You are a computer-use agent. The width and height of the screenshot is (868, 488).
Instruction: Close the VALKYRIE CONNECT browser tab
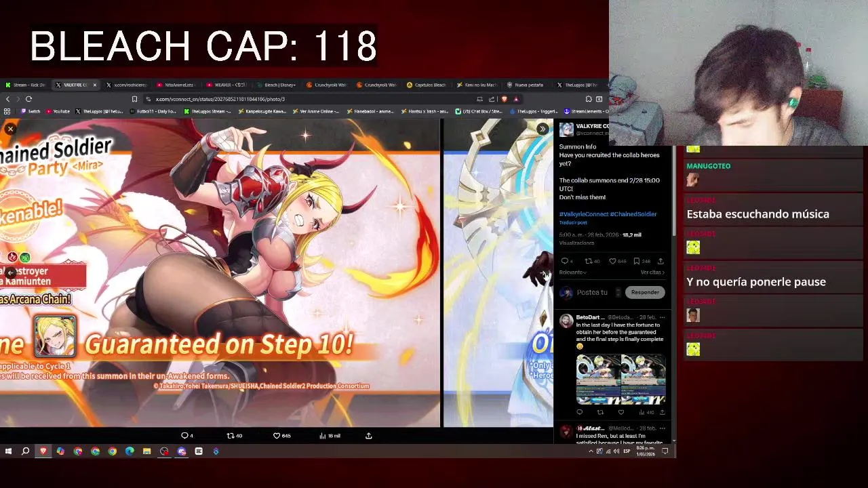94,85
